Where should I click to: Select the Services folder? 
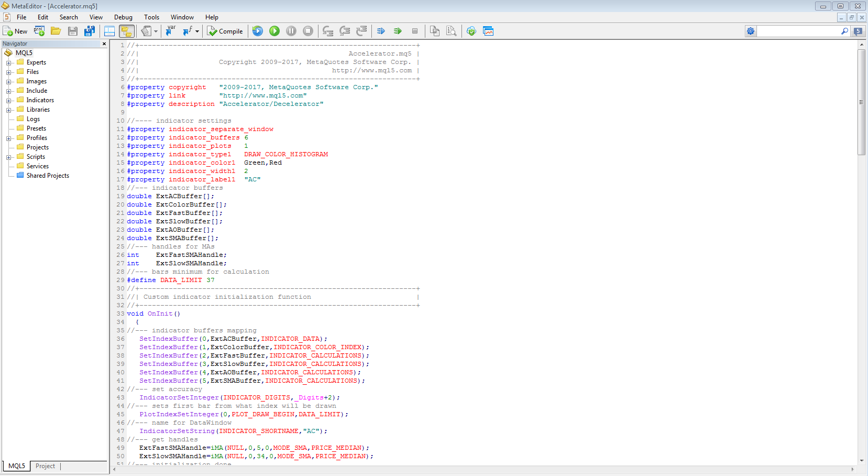click(38, 166)
